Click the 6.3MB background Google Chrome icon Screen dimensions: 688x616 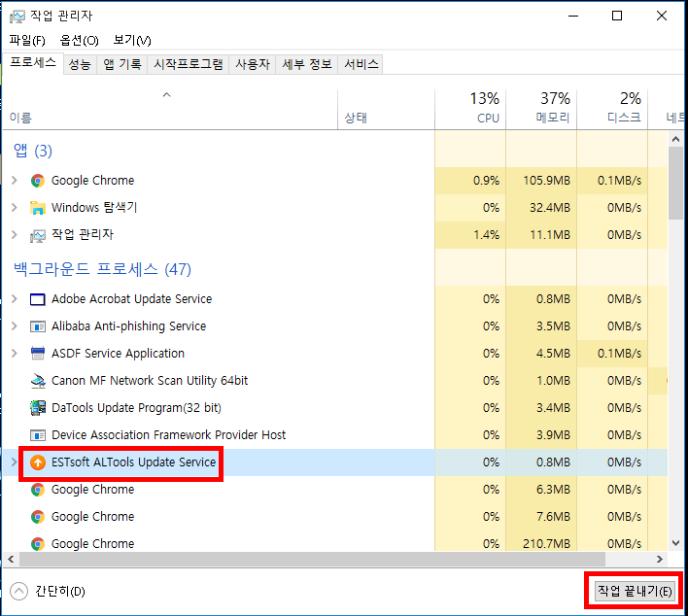tap(38, 490)
